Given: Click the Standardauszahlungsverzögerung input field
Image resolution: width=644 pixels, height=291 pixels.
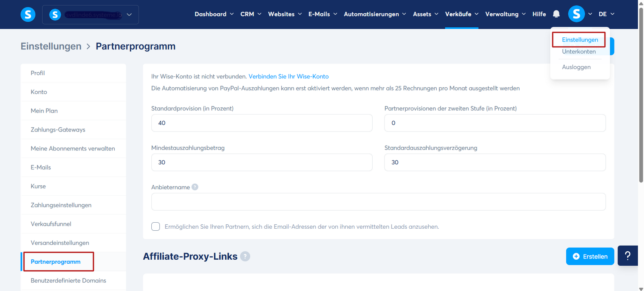Looking at the screenshot, I should pos(495,162).
